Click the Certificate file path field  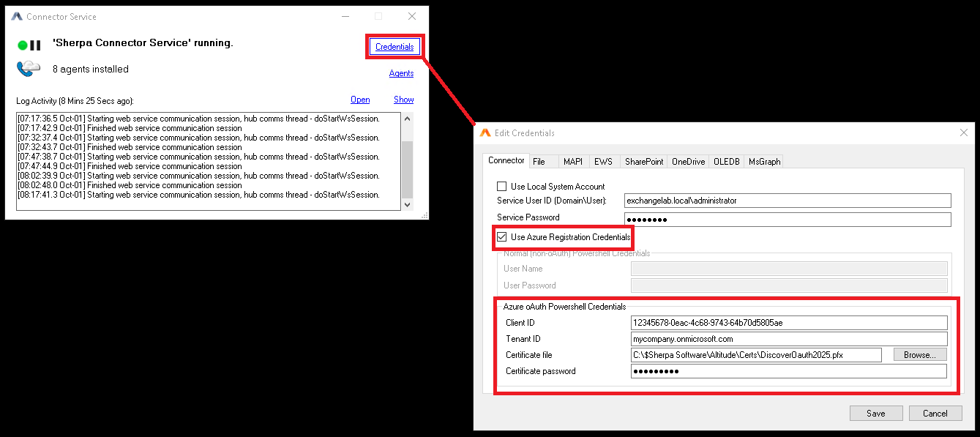[x=757, y=355]
